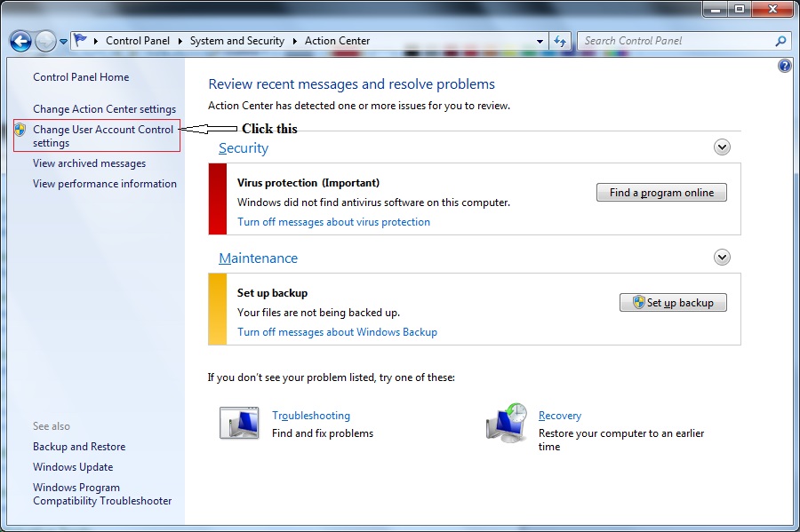Image resolution: width=800 pixels, height=532 pixels.
Task: Open Backup and Restore
Action: [x=79, y=447]
